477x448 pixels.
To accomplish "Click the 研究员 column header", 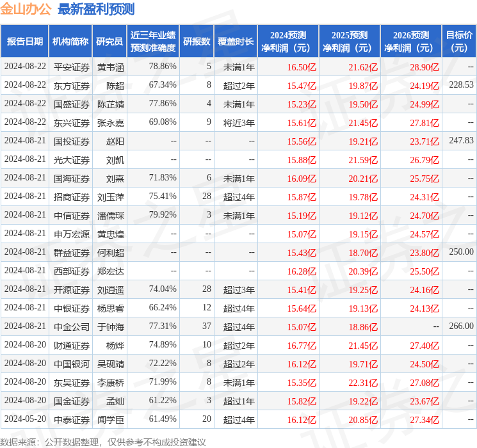I will [x=109, y=42].
